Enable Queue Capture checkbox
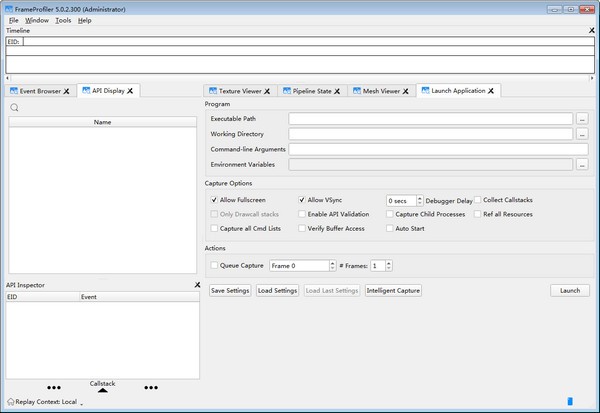Viewport: 600px width, 413px height. tap(214, 265)
